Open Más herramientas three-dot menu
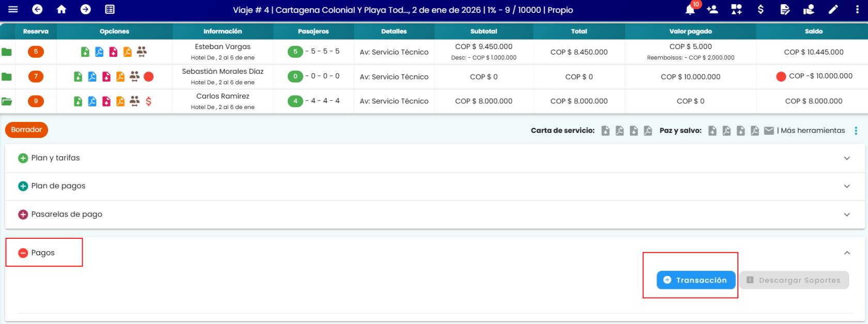Screen dimensions: 868x324 click(x=856, y=131)
